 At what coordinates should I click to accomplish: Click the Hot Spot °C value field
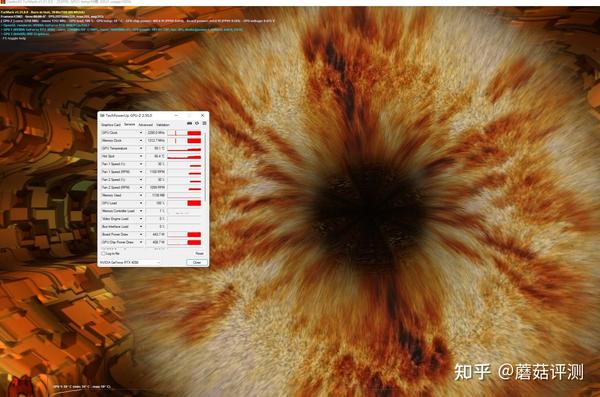(156, 156)
